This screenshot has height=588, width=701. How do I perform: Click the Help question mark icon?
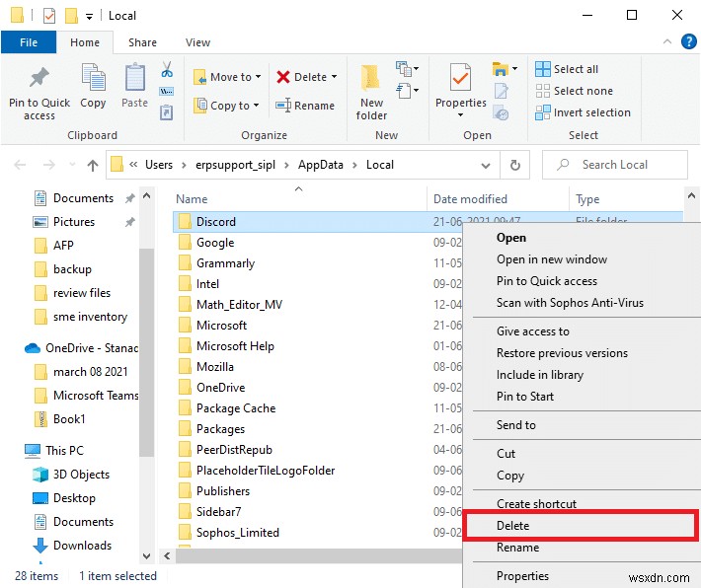(688, 41)
